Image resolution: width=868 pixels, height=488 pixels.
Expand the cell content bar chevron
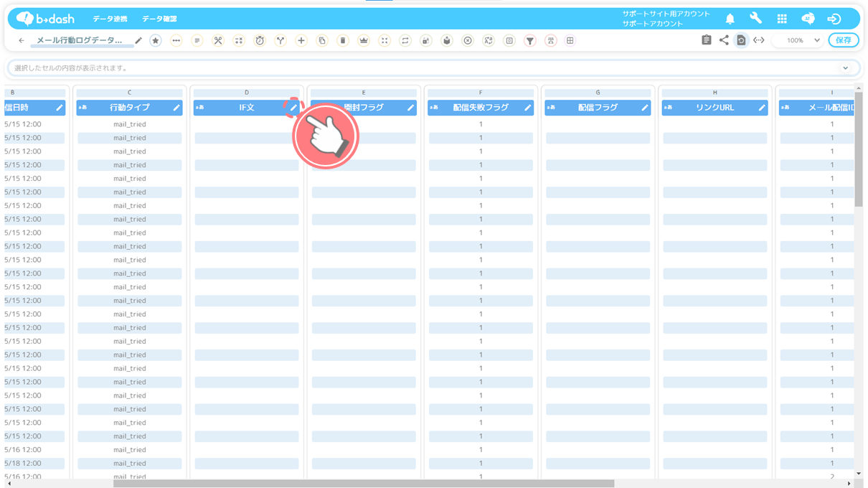pos(846,68)
